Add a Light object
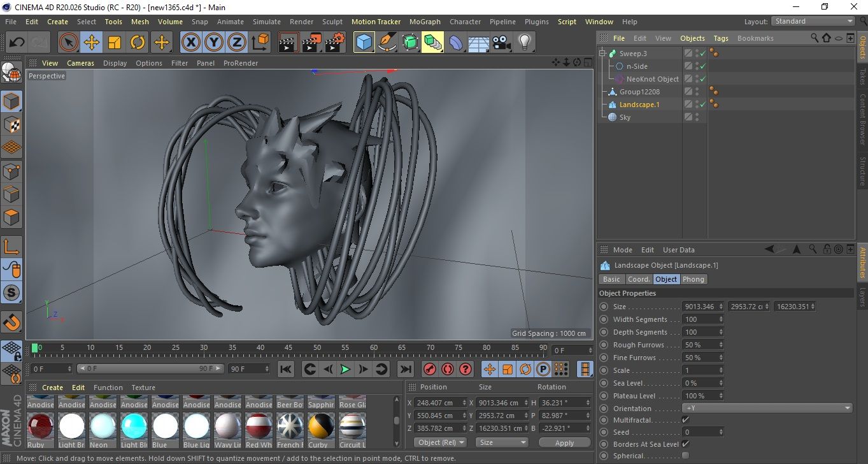Screen dimensions: 868x464 524,43
